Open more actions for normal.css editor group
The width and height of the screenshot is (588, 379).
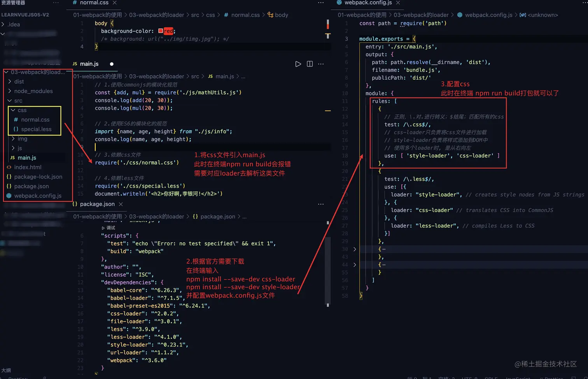click(x=321, y=3)
